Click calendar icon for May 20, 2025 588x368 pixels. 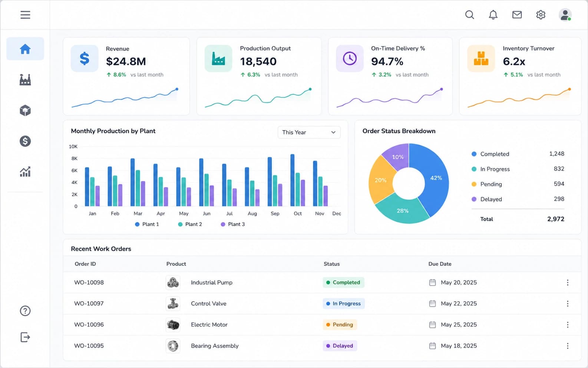click(432, 283)
